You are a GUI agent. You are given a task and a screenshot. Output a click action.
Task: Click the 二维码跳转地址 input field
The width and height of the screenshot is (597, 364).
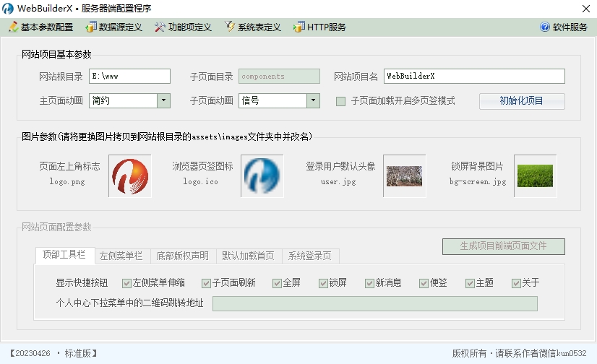tap(375, 303)
